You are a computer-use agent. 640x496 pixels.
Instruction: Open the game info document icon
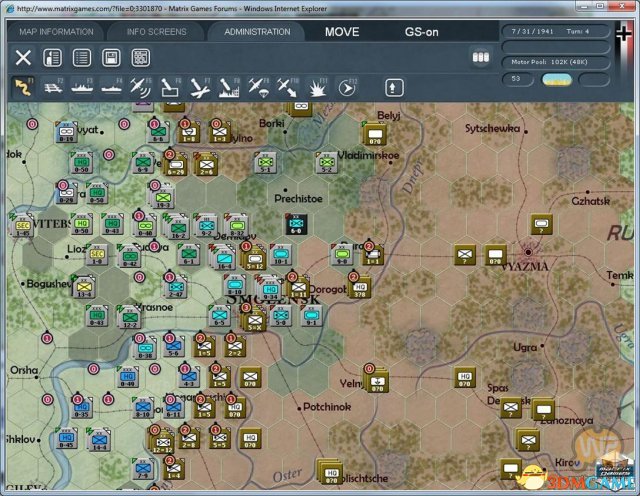53,58
